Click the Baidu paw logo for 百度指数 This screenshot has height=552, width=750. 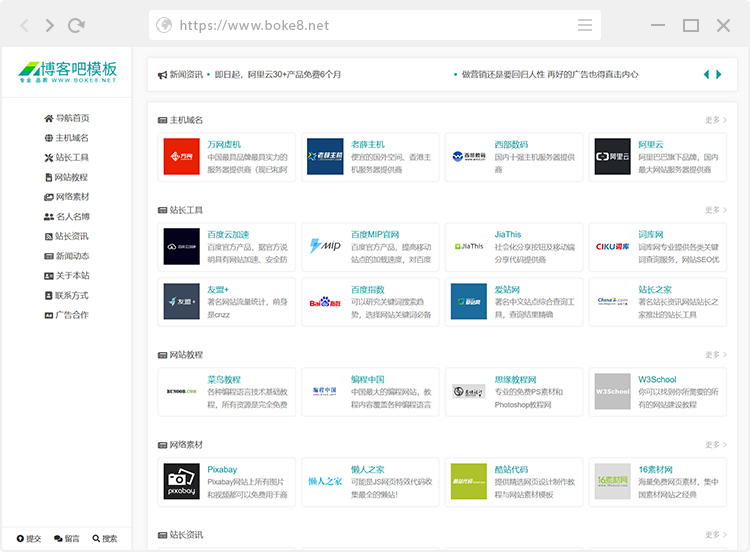point(325,301)
